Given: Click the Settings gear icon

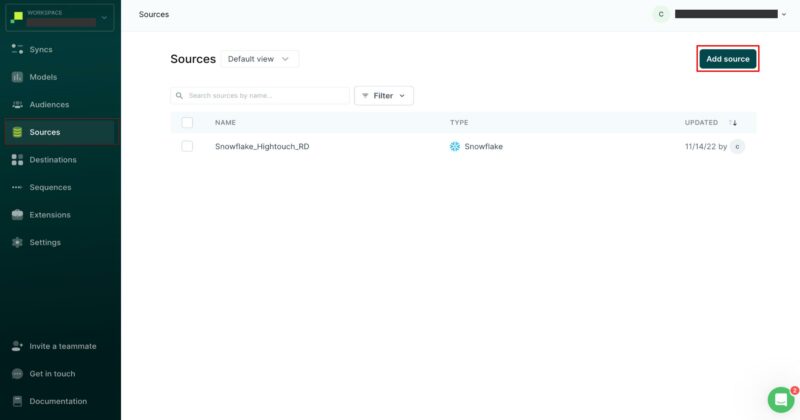Looking at the screenshot, I should click(17, 242).
